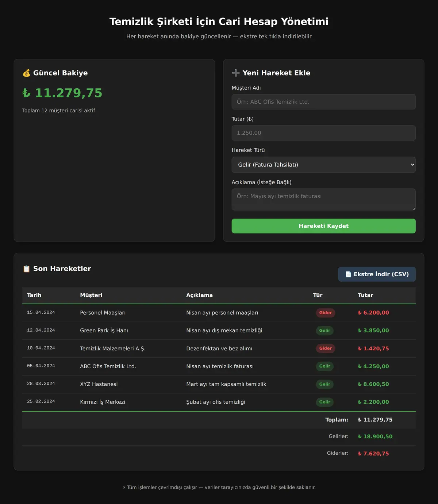Click description Mart ayı tam kapsamlı temizlik
The image size is (438, 504).
click(x=226, y=384)
